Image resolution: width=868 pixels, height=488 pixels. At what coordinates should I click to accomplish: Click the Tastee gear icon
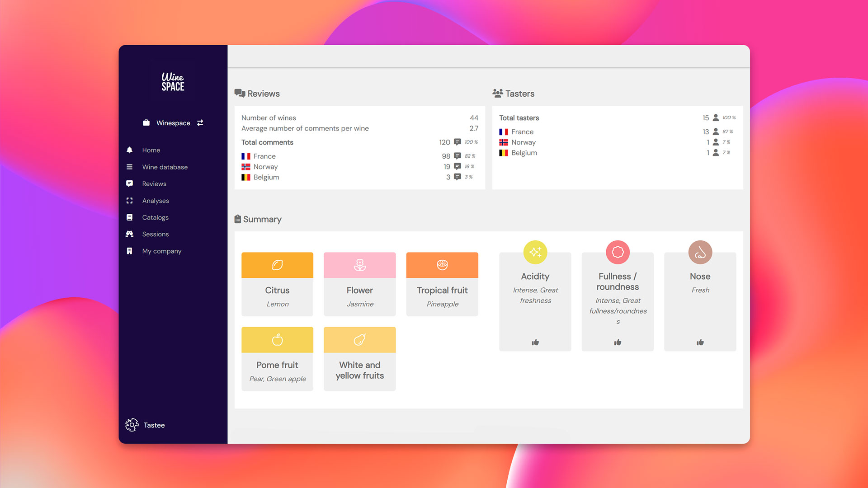click(132, 425)
